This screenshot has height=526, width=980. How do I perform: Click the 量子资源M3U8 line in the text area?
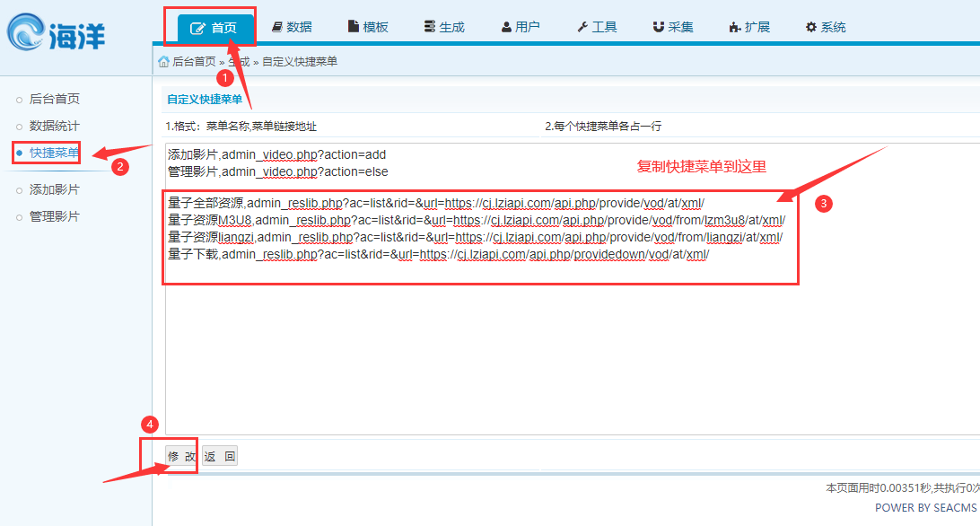(x=477, y=220)
